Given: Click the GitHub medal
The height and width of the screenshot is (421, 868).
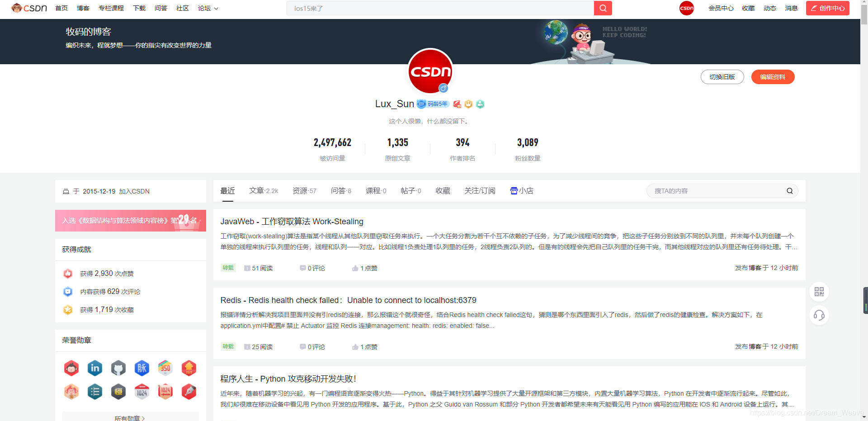Looking at the screenshot, I should point(118,368).
